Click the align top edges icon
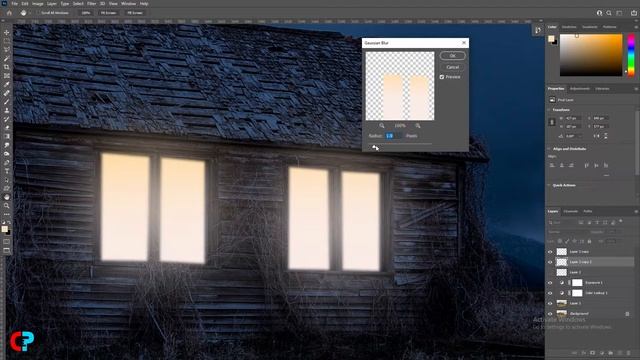This screenshot has height=360, width=640. coord(587,165)
